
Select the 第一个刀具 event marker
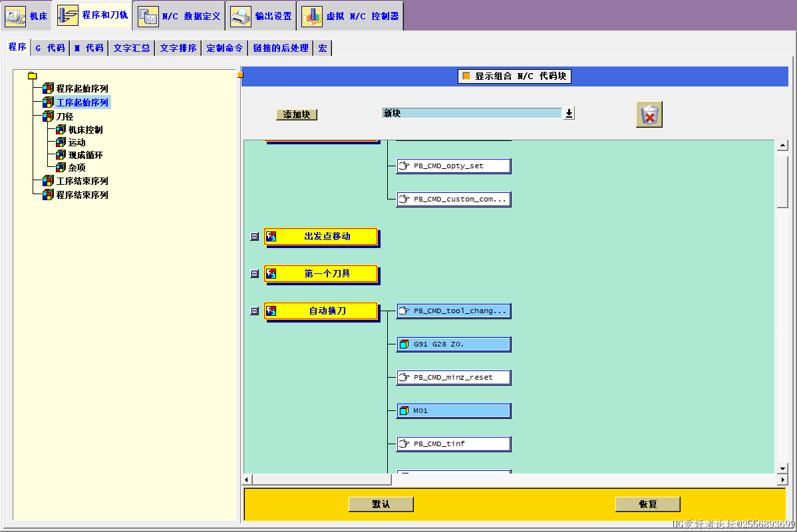point(321,274)
